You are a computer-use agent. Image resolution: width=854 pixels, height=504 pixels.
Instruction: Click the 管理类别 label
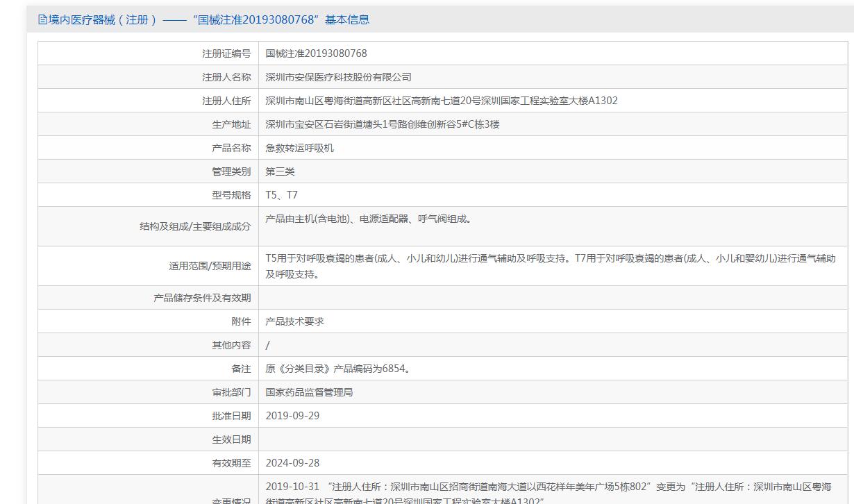(x=231, y=171)
